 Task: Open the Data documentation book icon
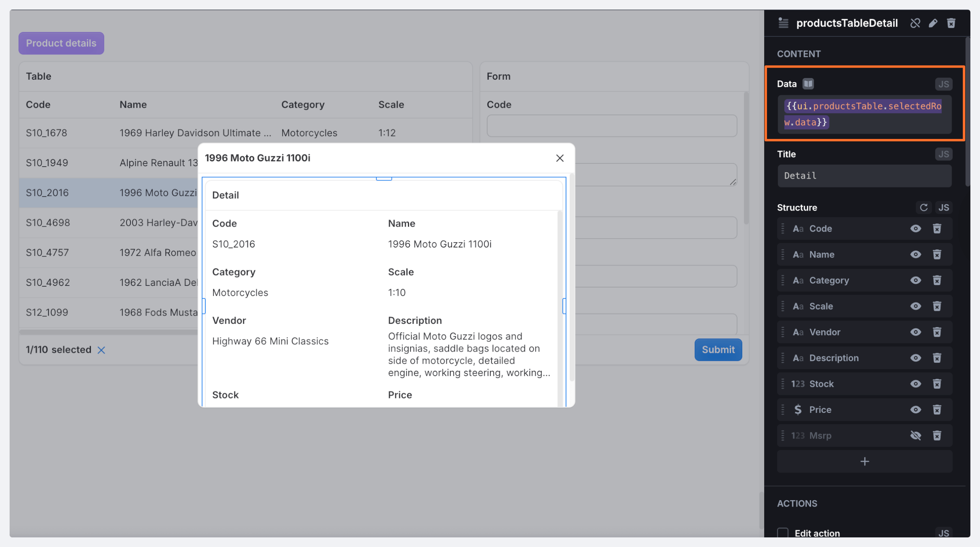(x=808, y=84)
